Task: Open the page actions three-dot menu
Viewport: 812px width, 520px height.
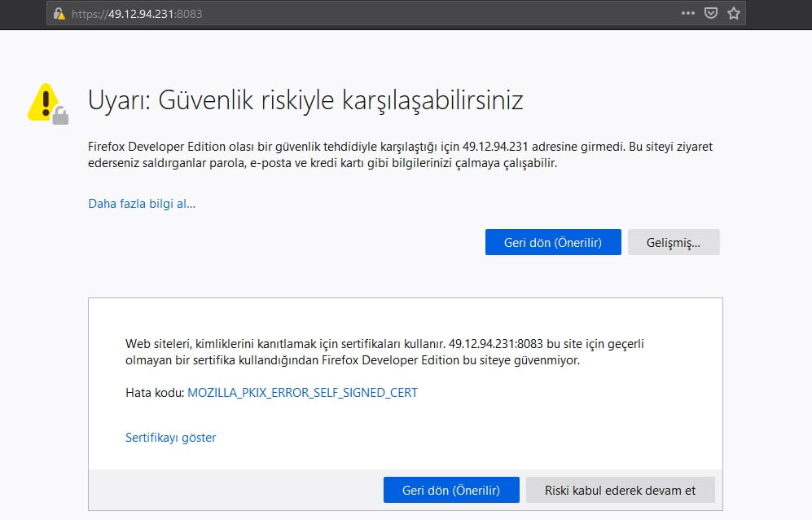Action: (x=687, y=14)
